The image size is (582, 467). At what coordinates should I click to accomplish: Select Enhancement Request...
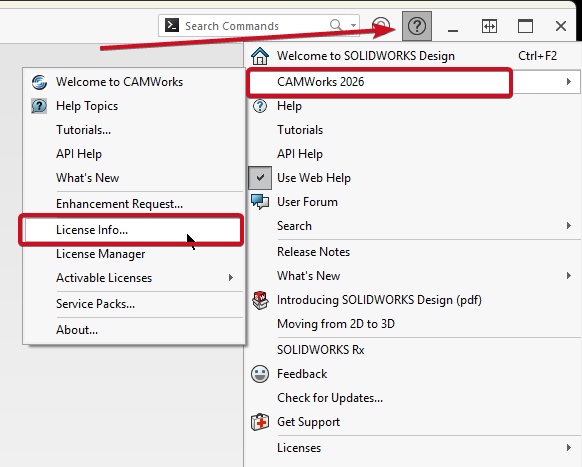tap(120, 204)
